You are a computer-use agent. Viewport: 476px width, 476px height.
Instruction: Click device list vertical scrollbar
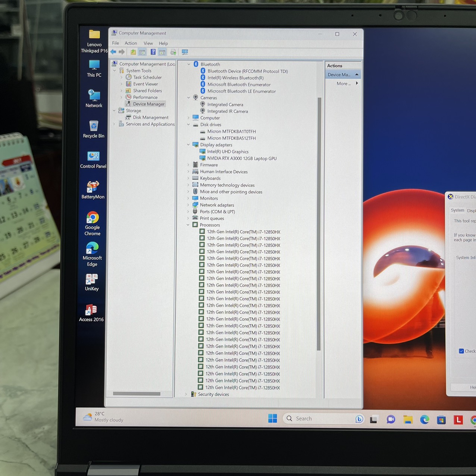tap(319, 224)
